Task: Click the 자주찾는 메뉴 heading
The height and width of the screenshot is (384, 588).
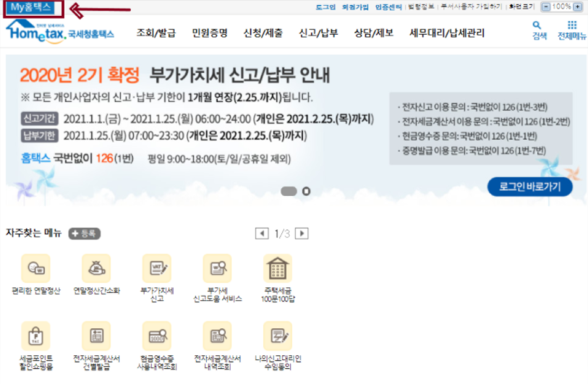Action: (34, 233)
